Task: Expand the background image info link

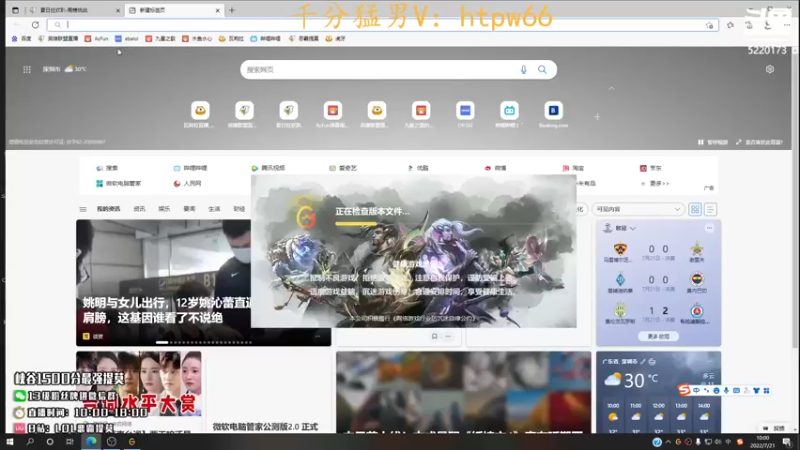Action: [x=759, y=142]
